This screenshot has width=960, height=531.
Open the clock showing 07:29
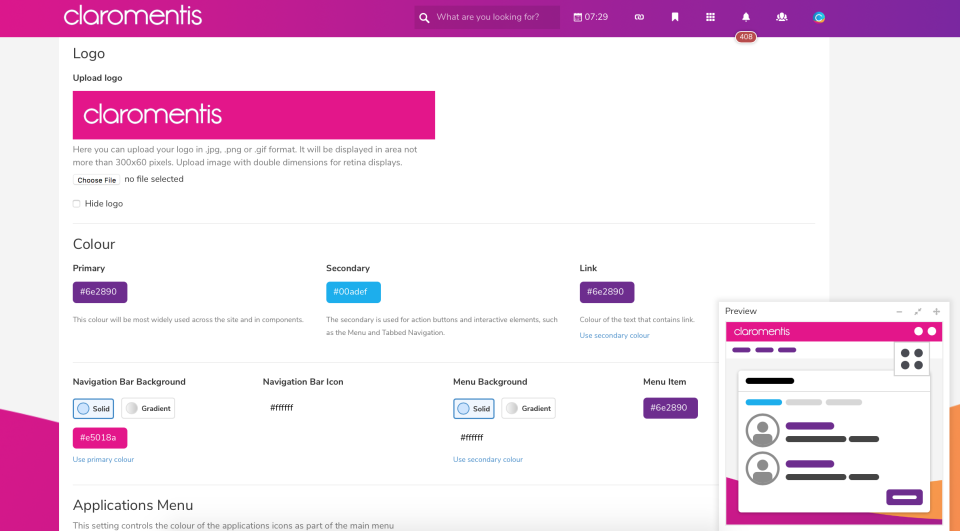click(x=591, y=17)
